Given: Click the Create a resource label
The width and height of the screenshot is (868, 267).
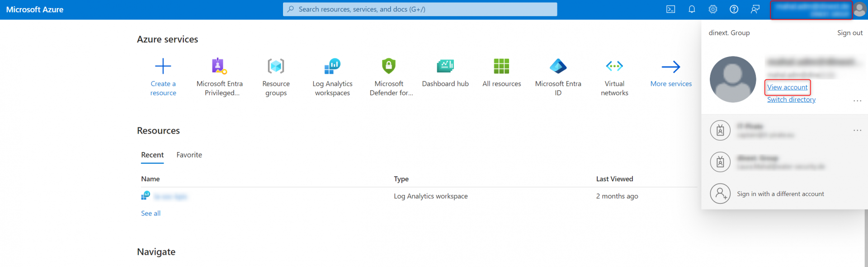Looking at the screenshot, I should (x=163, y=88).
